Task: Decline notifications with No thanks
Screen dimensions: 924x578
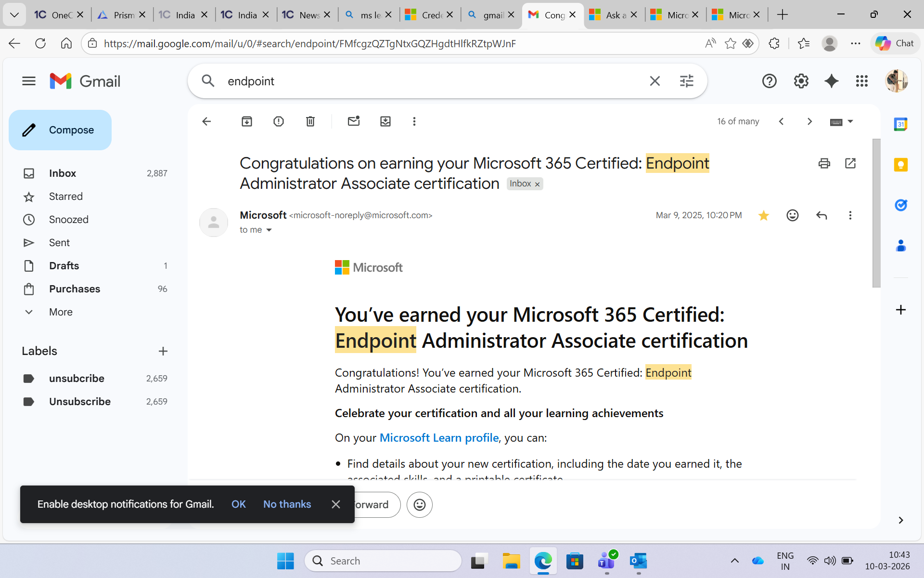Action: 287,504
